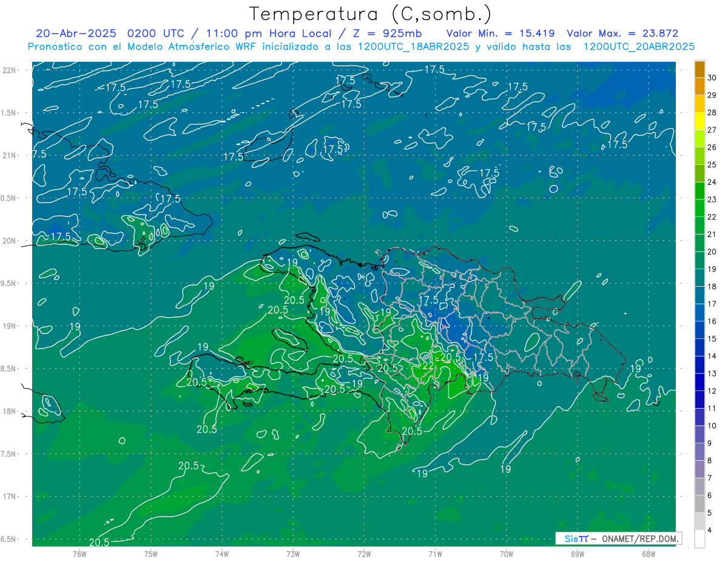The height and width of the screenshot is (562, 728).
Task: Click the '68W' longitude axis label
Action: [648, 554]
